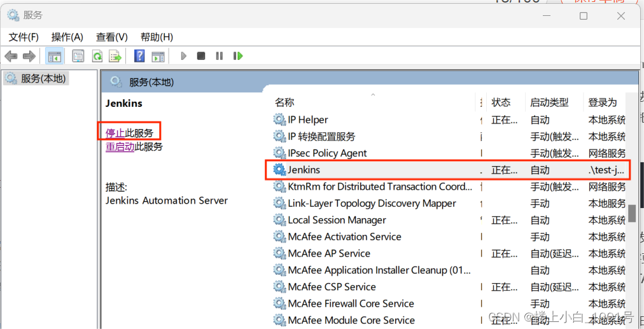
Task: Click the 重启动 link to restart Jenkins
Action: coord(120,146)
